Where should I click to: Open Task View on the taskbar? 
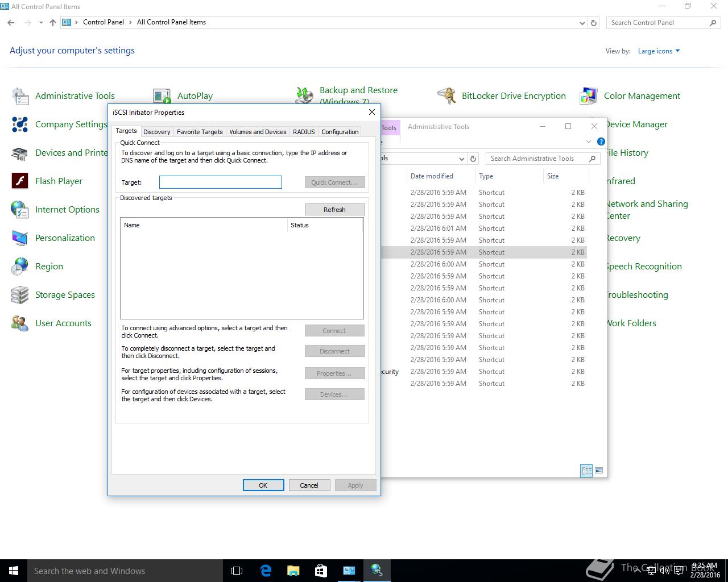point(237,571)
